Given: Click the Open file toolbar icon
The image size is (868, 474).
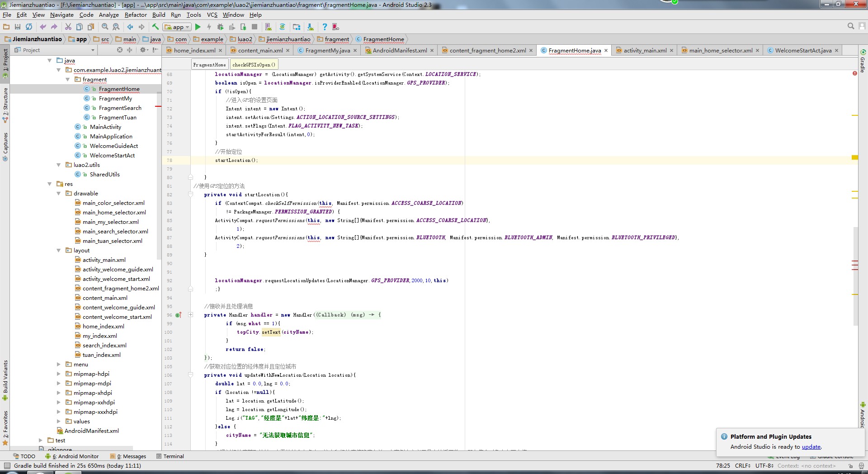Looking at the screenshot, I should pyautogui.click(x=6, y=27).
